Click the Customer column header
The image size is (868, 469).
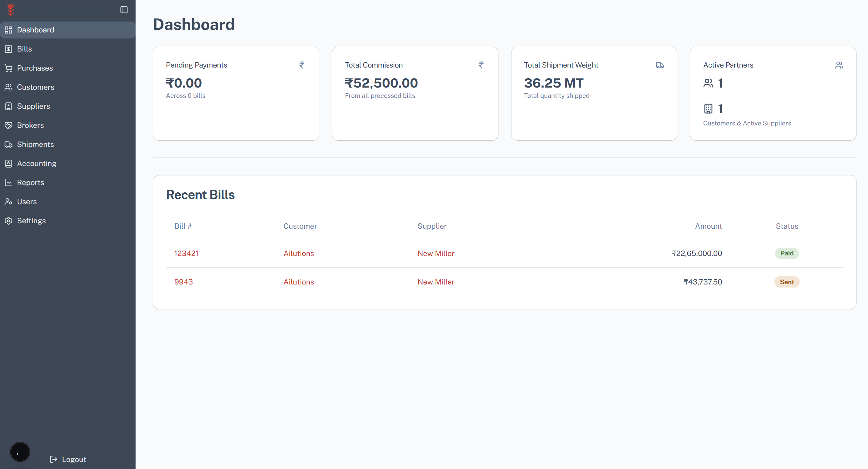[300, 226]
